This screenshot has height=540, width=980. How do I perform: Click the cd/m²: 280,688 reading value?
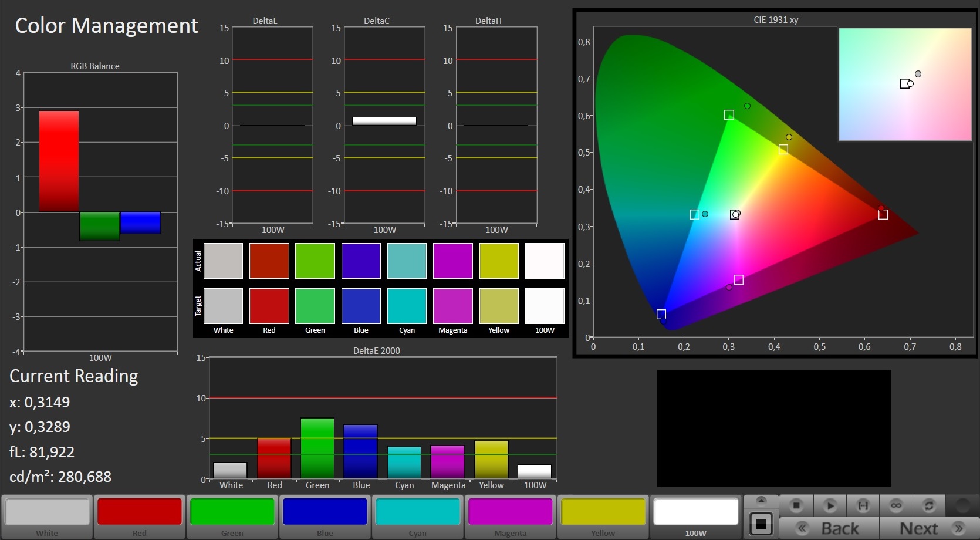(x=60, y=476)
